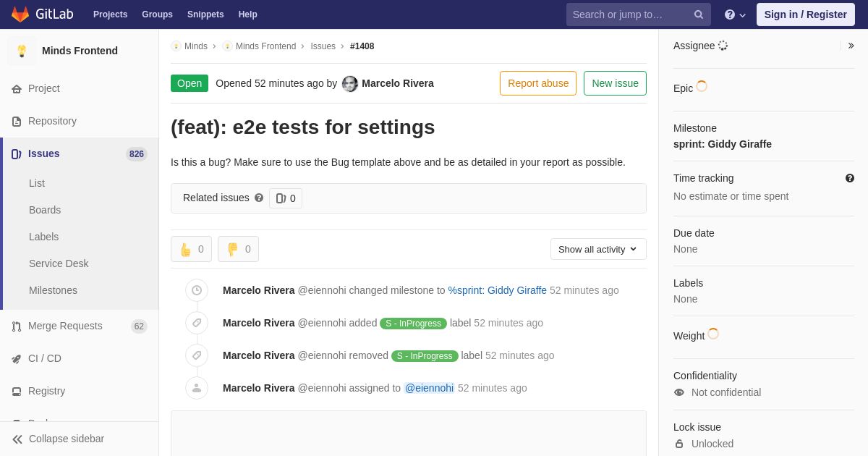Click the GitLab fox logo
This screenshot has width=868, height=456.
point(20,14)
